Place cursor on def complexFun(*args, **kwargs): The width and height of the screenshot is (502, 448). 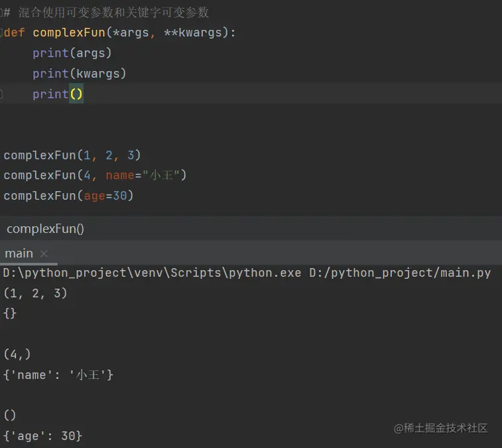pos(120,33)
